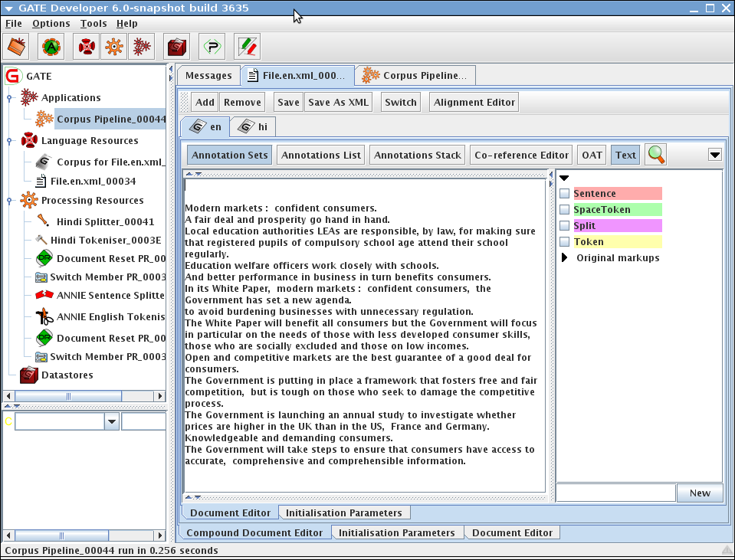Screen dimensions: 735x560
Task: Click the New Application toolbar icon with red gears
Action: tap(140, 47)
